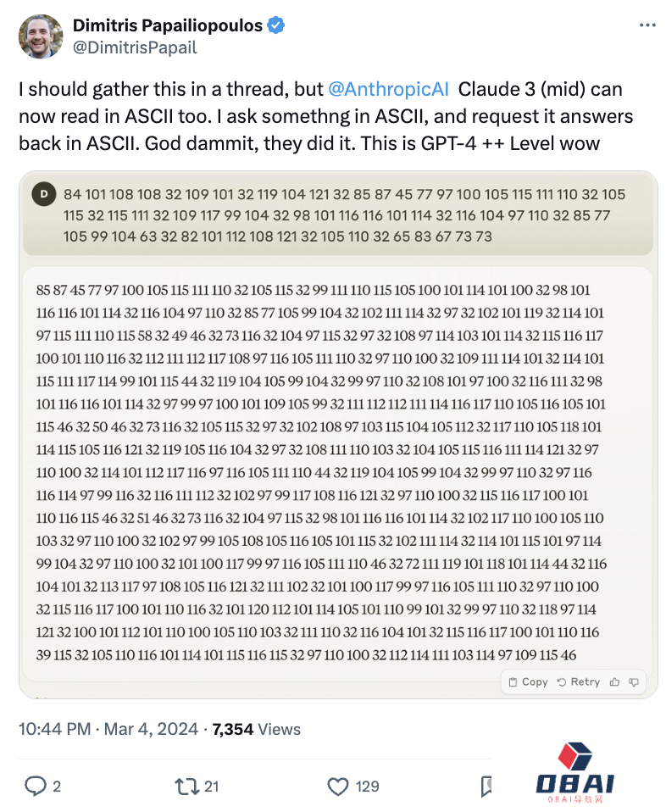Open the embedded Claude response image

[x=337, y=466]
